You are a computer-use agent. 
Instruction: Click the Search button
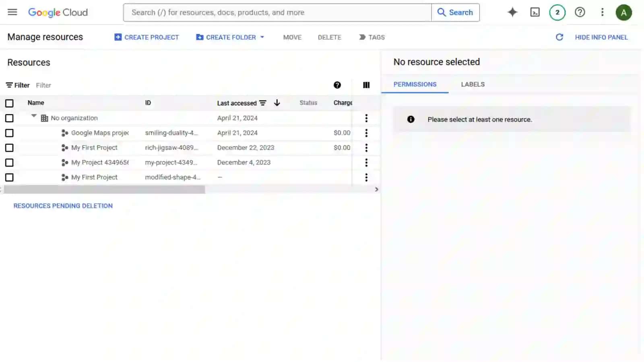tap(455, 12)
